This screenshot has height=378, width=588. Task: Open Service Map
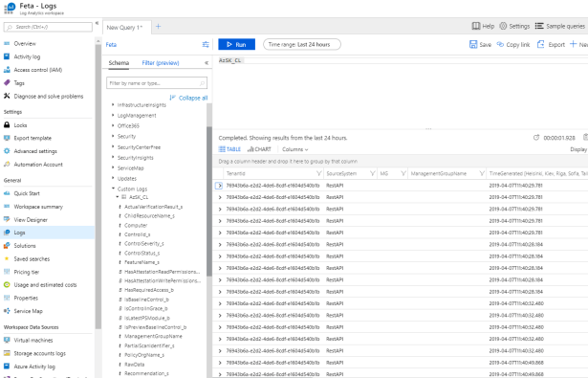[x=28, y=311]
